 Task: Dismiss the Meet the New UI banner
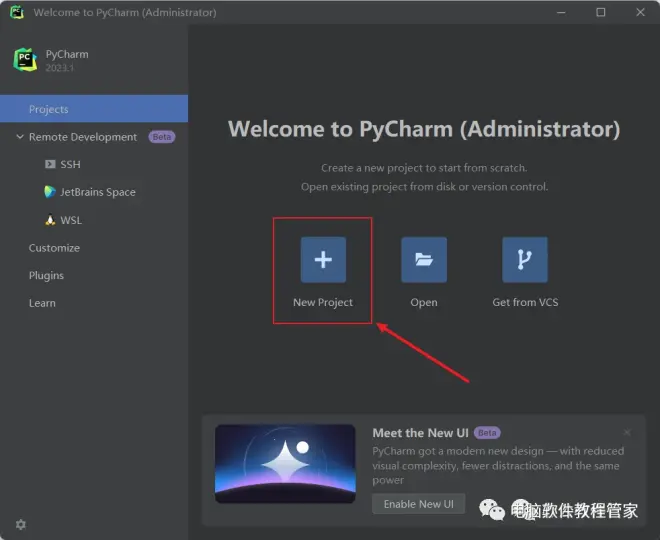point(627,433)
